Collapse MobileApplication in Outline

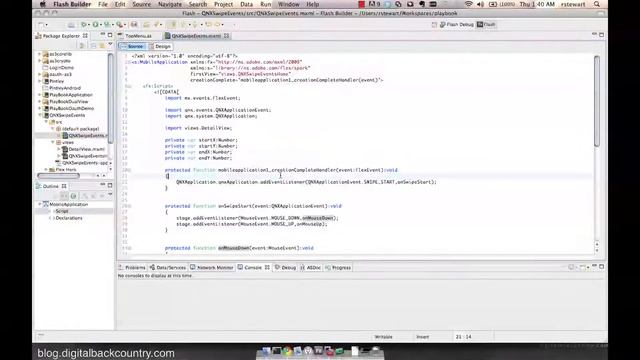click(x=40, y=204)
